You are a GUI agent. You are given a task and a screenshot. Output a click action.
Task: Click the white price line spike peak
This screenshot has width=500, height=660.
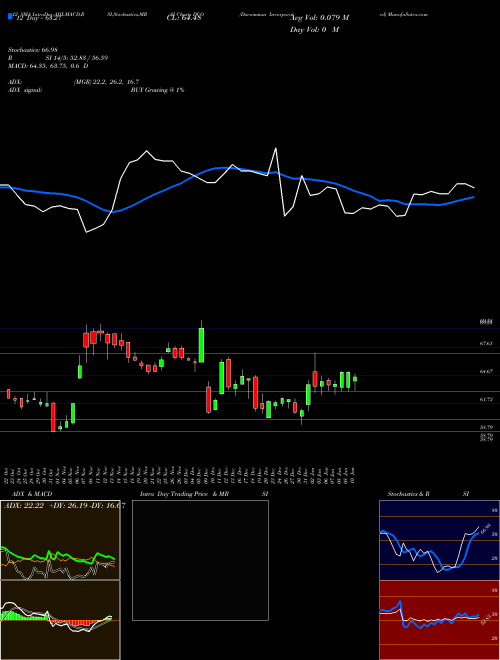[x=276, y=148]
